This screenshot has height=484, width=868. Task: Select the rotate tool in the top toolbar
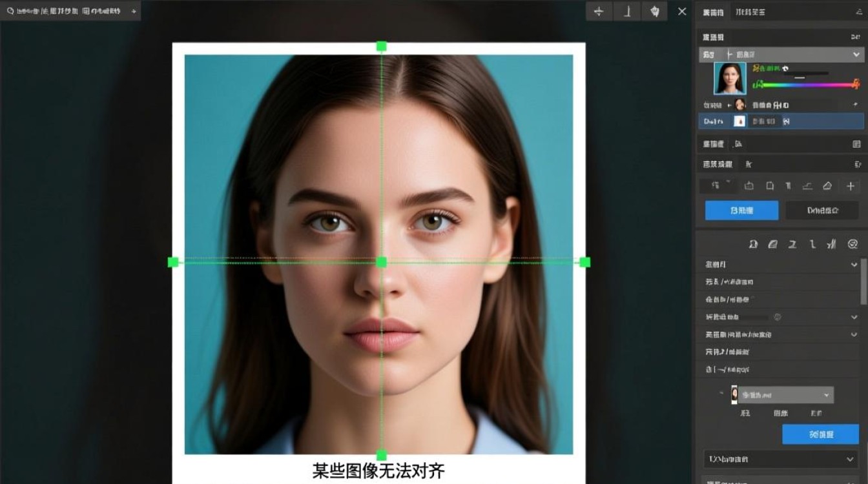[626, 11]
